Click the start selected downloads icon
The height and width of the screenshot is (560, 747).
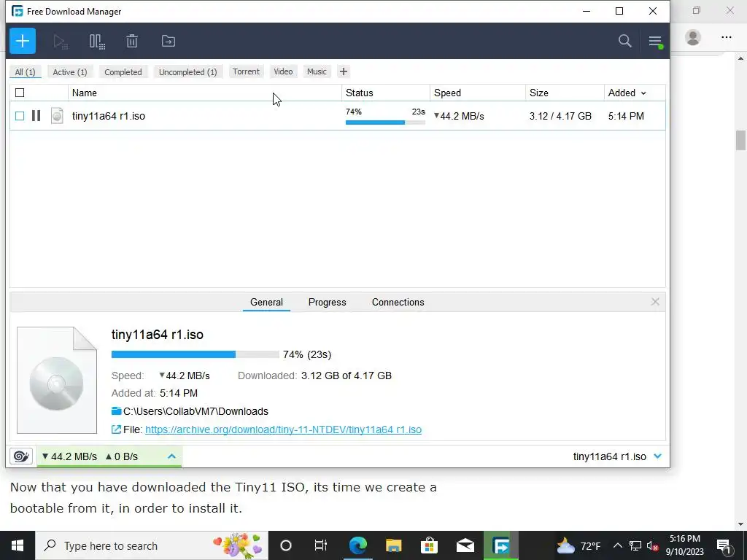click(61, 42)
